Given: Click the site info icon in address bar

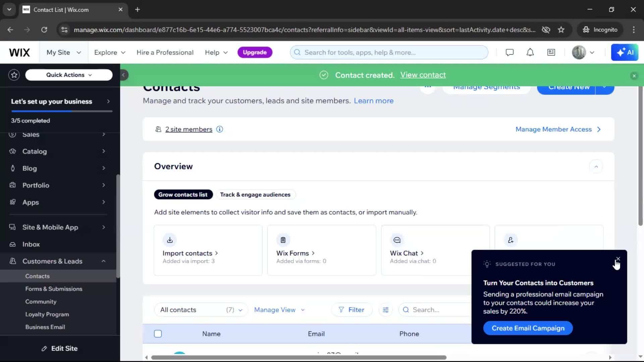Looking at the screenshot, I should pyautogui.click(x=64, y=30).
